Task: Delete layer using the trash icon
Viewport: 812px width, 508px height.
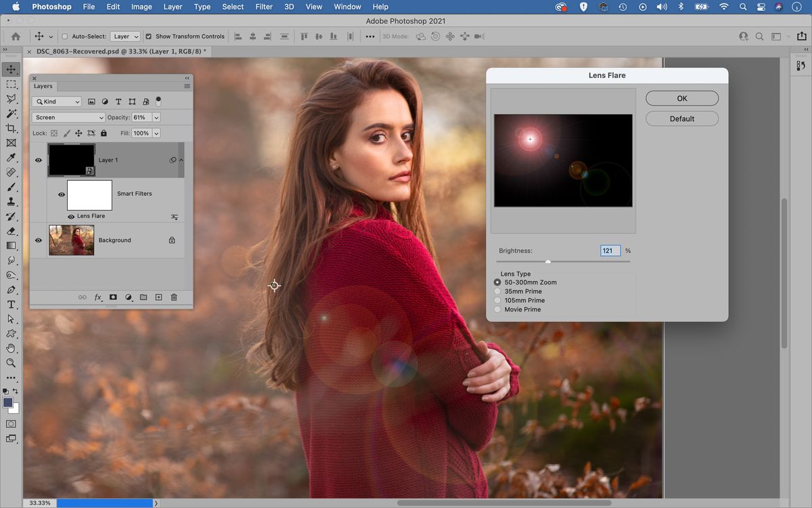Action: 174,297
